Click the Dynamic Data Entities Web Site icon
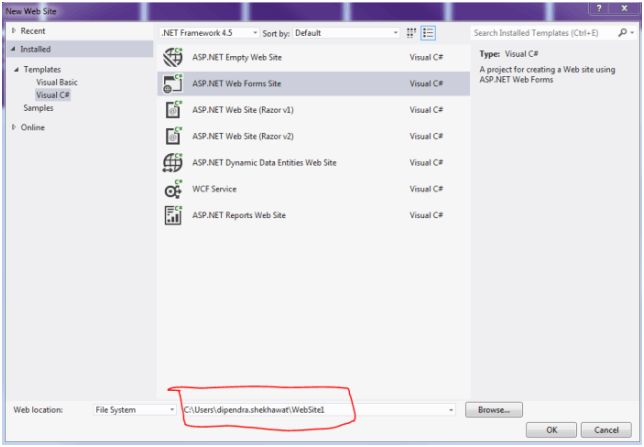Screen dimensions: 644x447 pyautogui.click(x=173, y=163)
